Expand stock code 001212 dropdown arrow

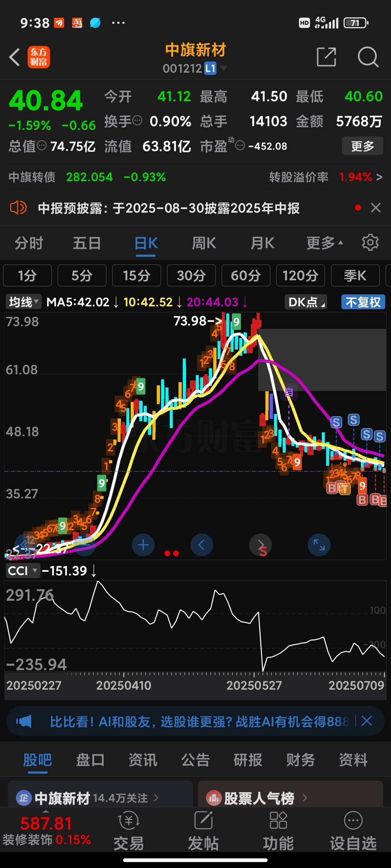(224, 68)
